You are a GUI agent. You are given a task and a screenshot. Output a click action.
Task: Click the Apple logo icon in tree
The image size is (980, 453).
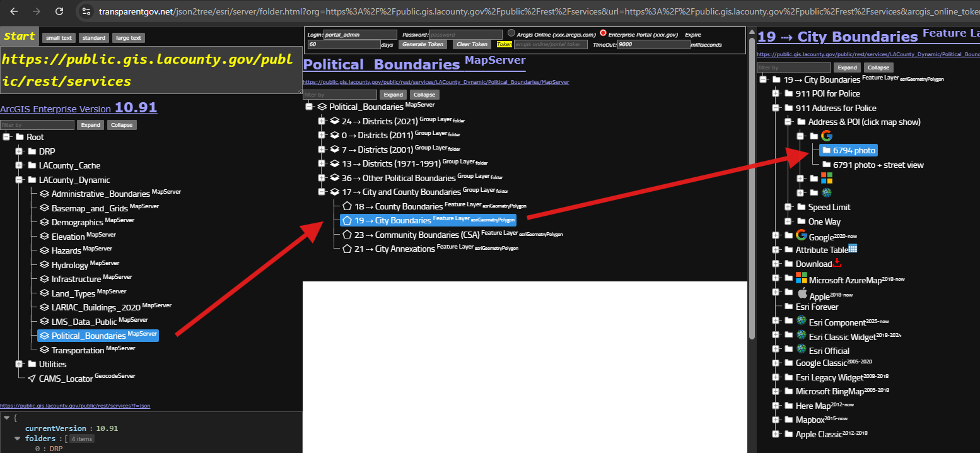coord(802,293)
